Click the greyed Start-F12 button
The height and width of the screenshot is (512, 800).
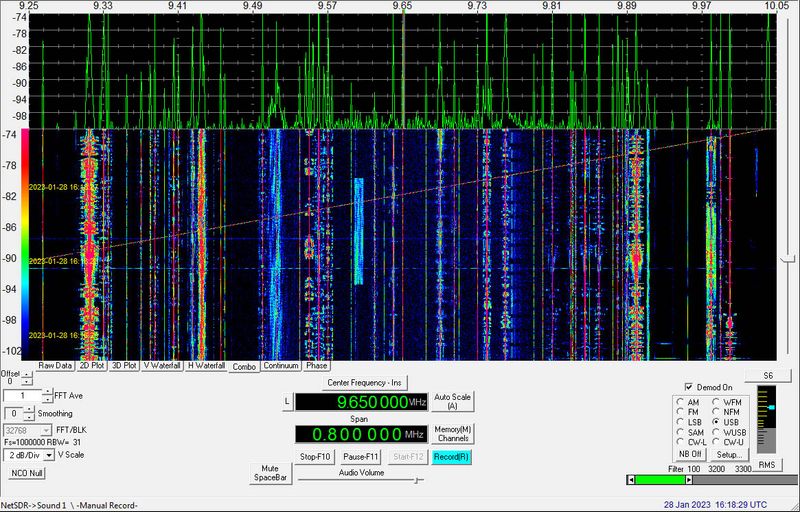tap(407, 457)
